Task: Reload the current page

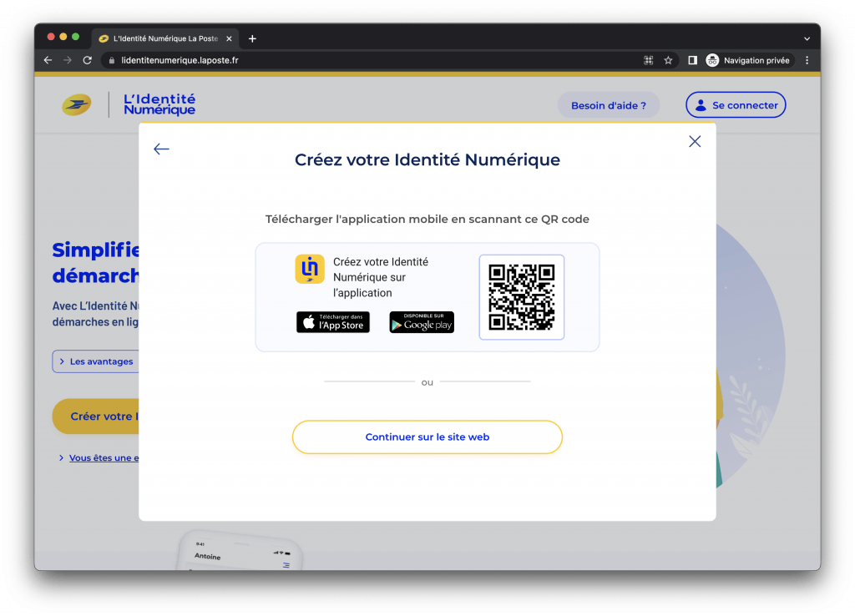Action: 87,60
